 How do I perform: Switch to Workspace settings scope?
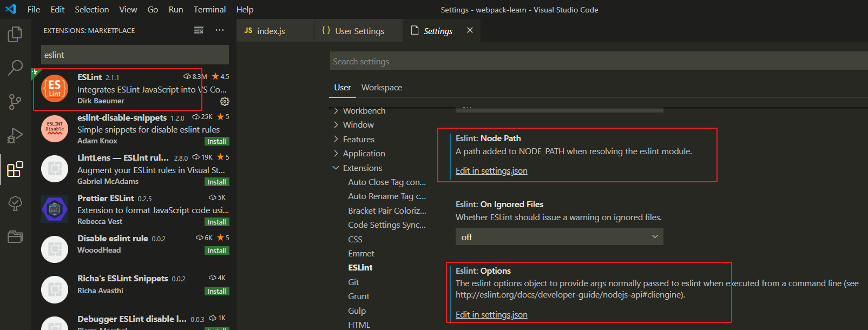382,87
